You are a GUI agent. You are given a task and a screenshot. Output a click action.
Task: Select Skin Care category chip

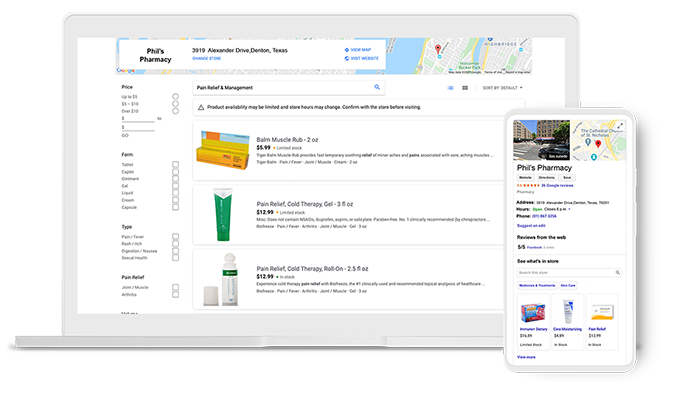pos(568,285)
